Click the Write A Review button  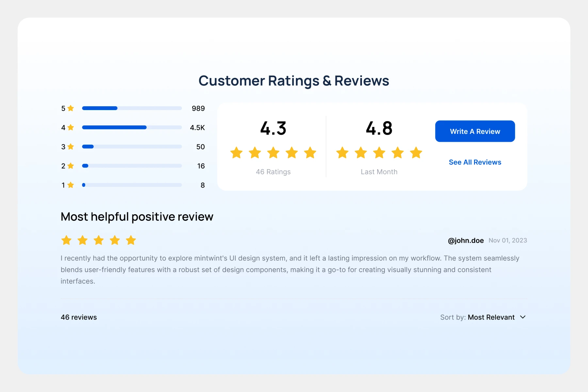point(475,131)
